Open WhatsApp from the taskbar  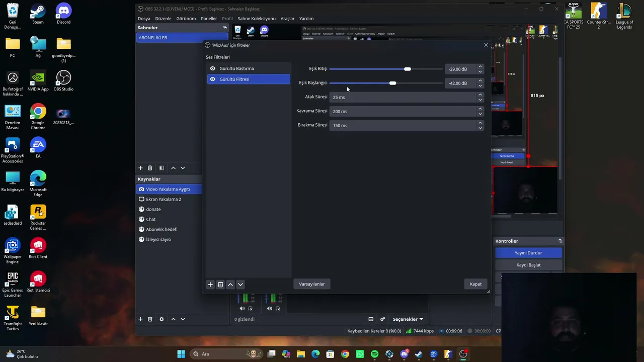pos(360,354)
